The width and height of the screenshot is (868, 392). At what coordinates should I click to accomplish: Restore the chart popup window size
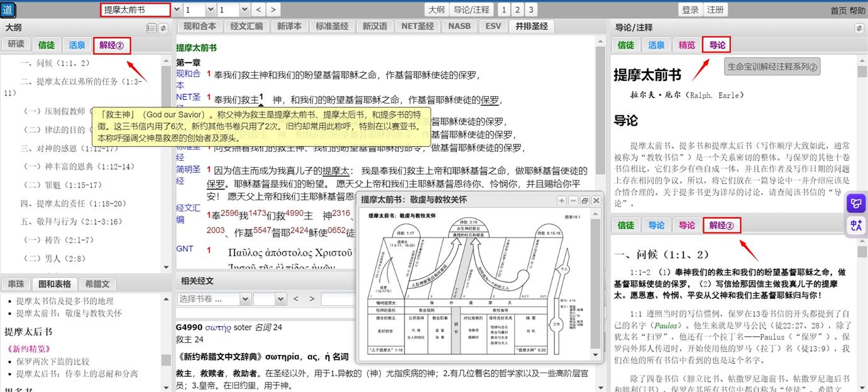pyautogui.click(x=585, y=200)
